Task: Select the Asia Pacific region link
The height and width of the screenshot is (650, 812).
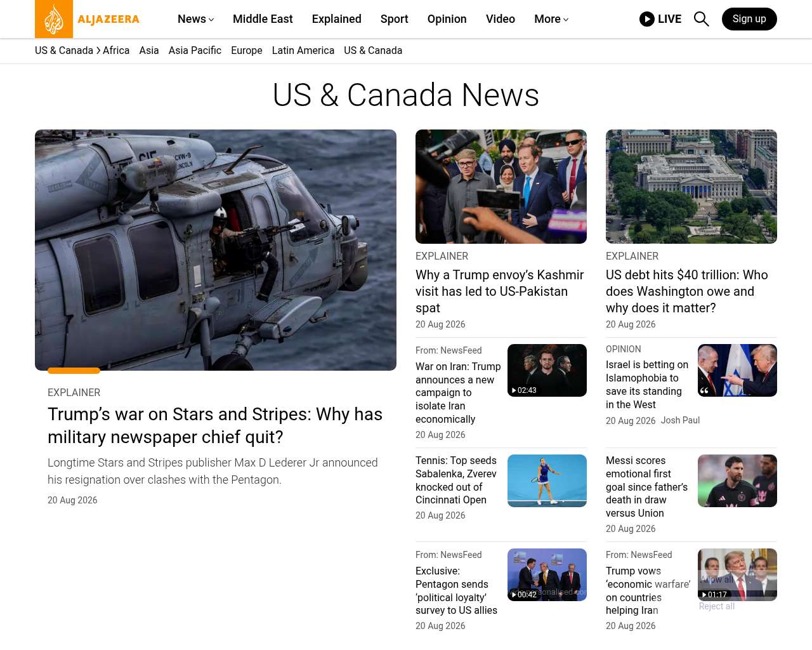Action: click(x=195, y=51)
